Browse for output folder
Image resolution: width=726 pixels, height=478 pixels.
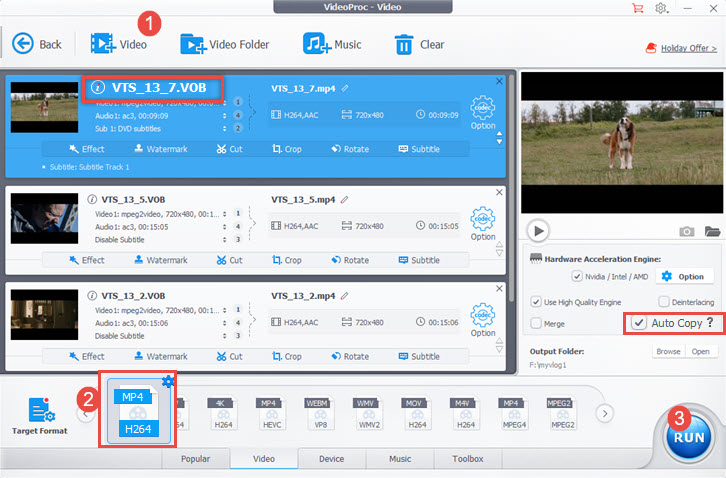click(668, 352)
